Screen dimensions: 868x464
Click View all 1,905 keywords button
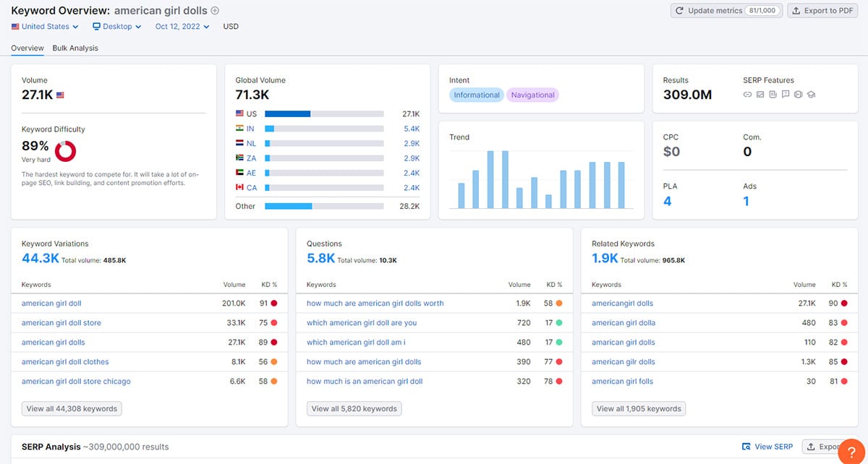point(639,409)
